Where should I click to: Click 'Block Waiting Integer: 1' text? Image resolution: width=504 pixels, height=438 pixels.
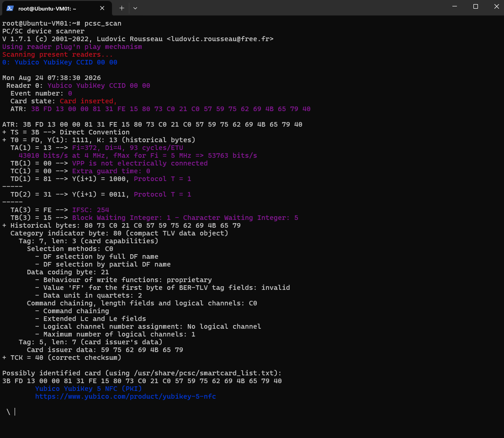[x=122, y=218]
